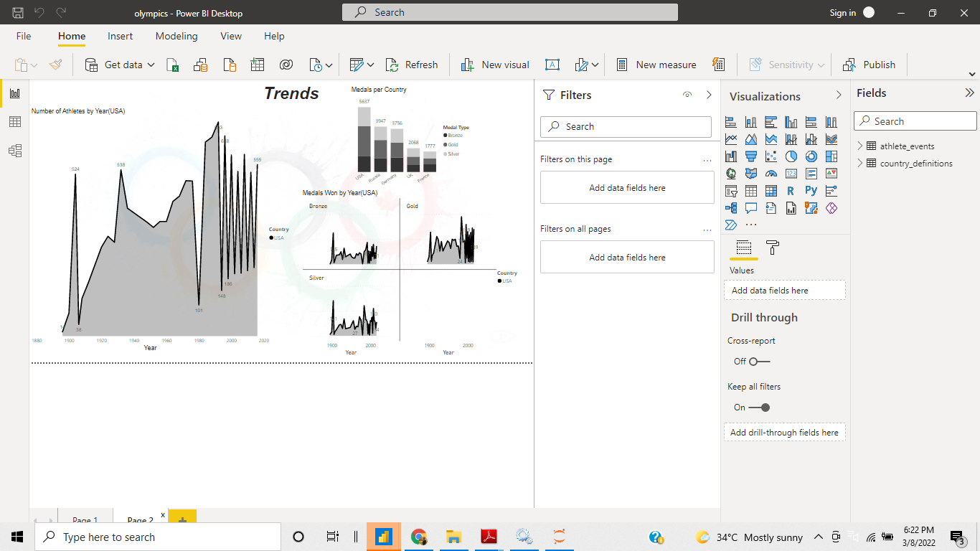Select the Pie chart visualization icon
The width and height of the screenshot is (980, 551).
[791, 156]
